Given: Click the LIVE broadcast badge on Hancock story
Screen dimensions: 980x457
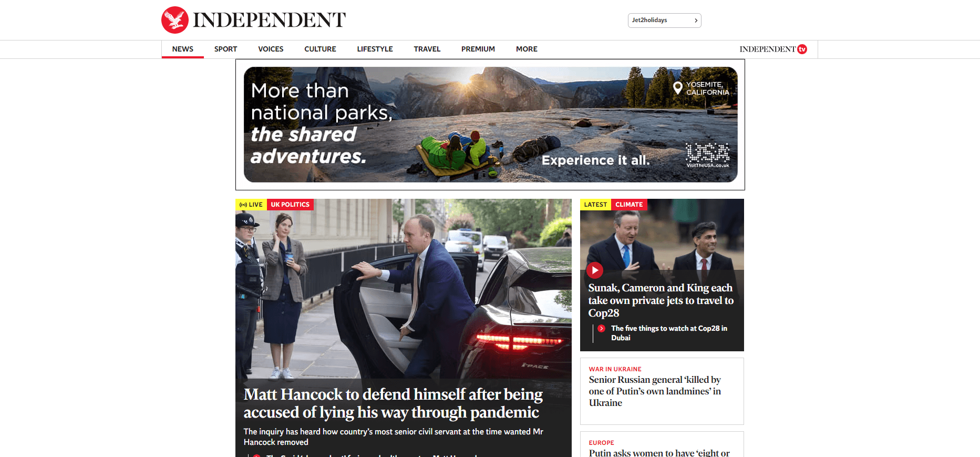Looking at the screenshot, I should [x=251, y=205].
